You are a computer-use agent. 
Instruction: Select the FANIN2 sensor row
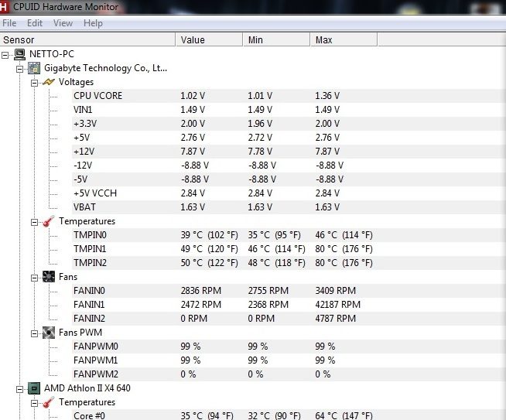pyautogui.click(x=289, y=319)
